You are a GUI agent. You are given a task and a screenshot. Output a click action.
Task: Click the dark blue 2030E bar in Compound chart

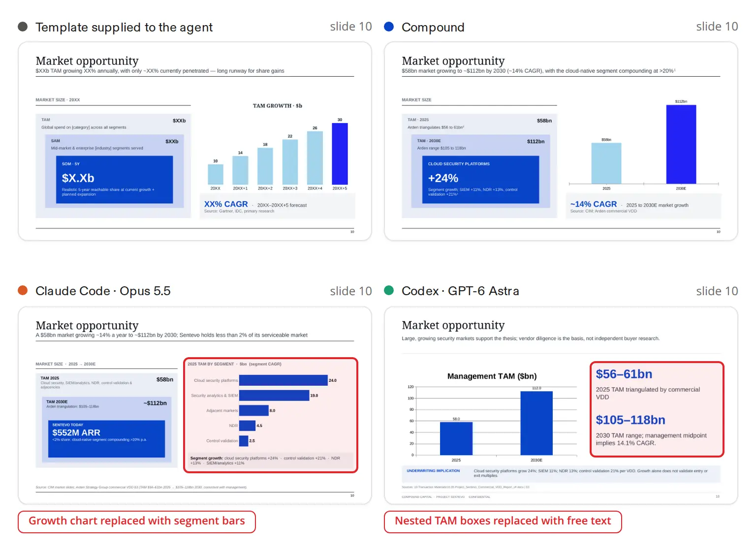[681, 144]
